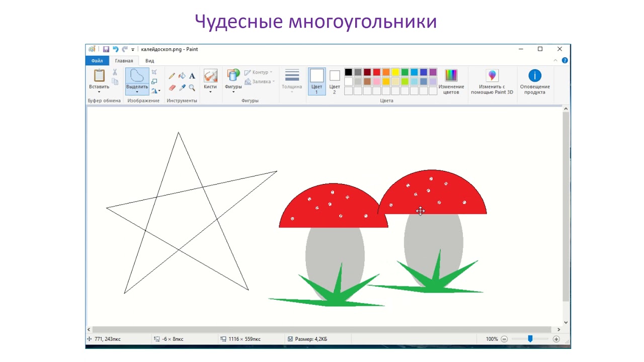Image resolution: width=644 pixels, height=362 pixels.
Task: Click the Crop image icon
Action: point(154,72)
